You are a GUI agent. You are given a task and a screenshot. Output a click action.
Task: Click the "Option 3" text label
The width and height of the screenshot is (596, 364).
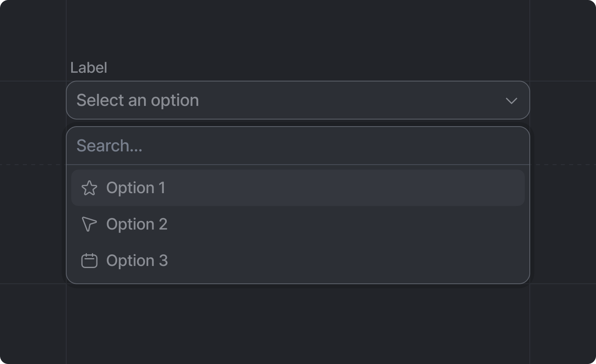[x=137, y=261]
